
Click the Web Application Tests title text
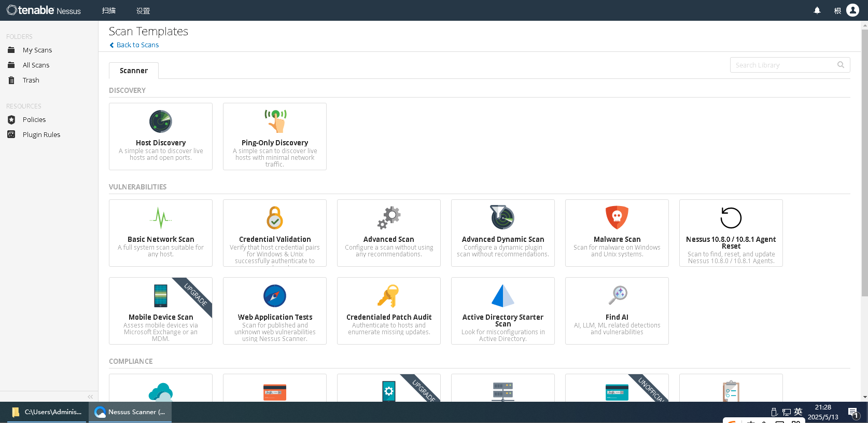[x=275, y=317]
